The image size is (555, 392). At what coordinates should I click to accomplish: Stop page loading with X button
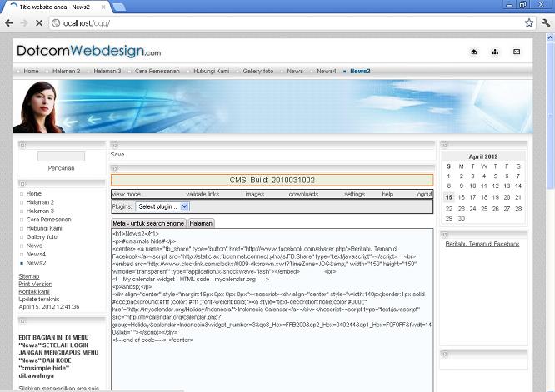39,23
